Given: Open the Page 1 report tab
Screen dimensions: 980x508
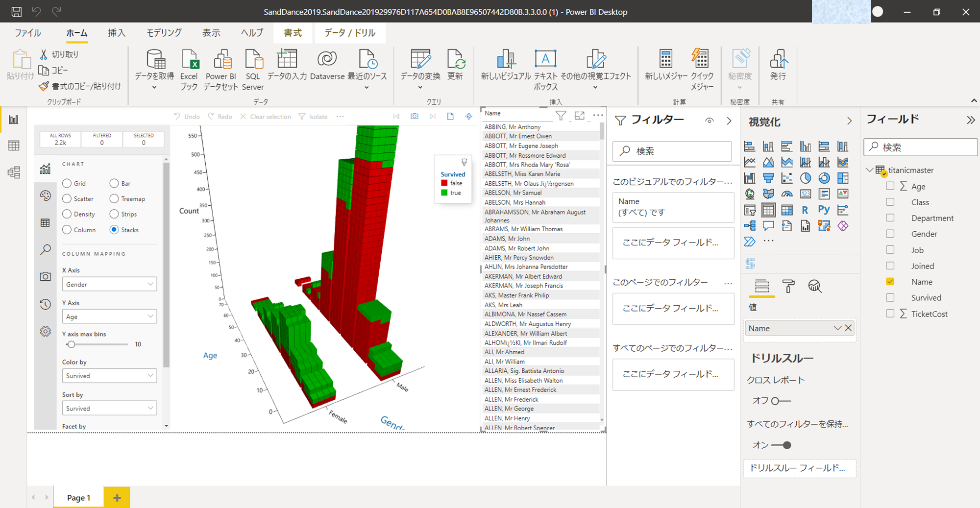Looking at the screenshot, I should (78, 498).
